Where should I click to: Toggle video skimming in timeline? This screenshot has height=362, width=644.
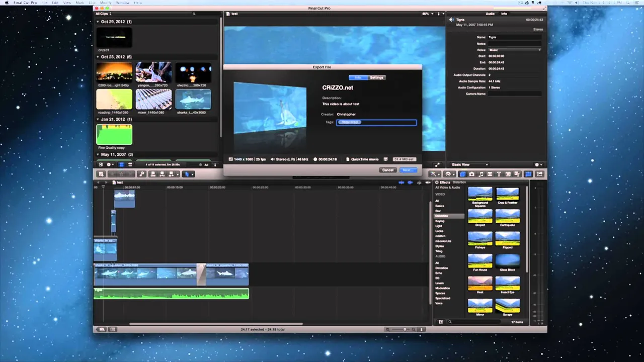click(401, 183)
